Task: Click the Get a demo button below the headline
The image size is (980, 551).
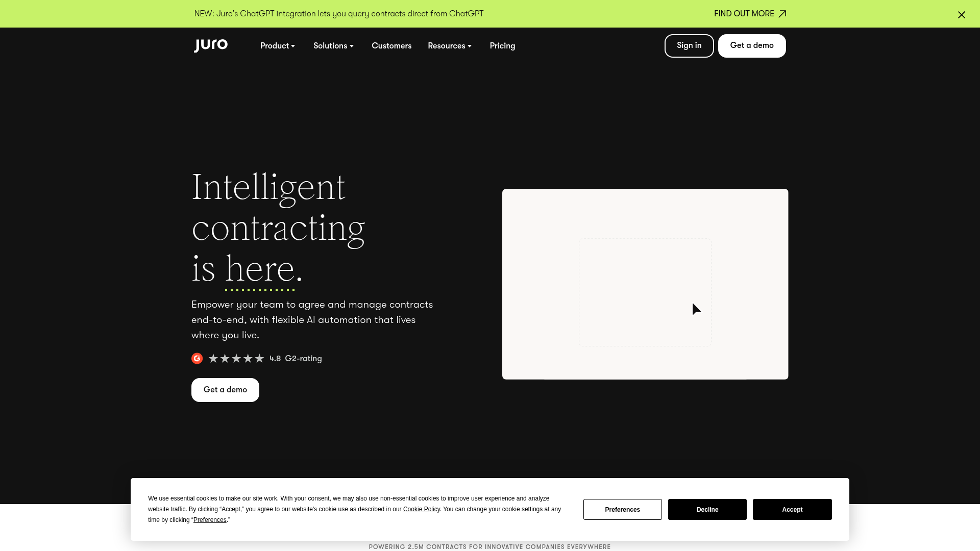Action: pos(225,389)
